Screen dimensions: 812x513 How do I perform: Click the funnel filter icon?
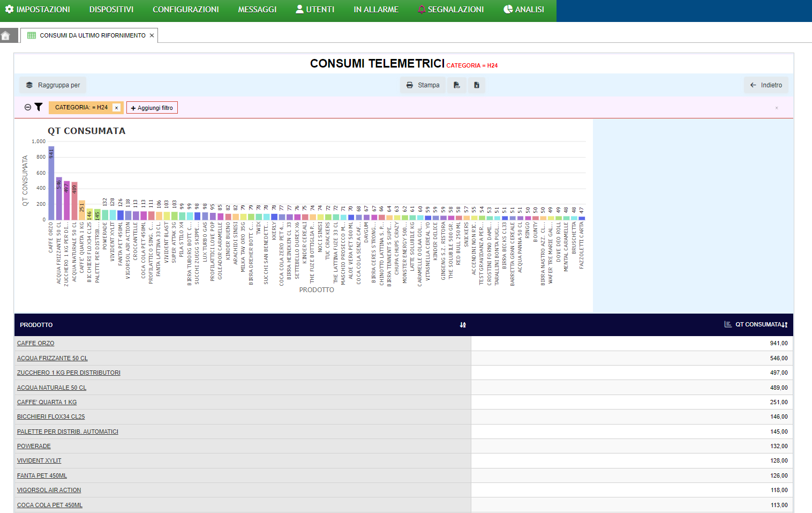39,107
